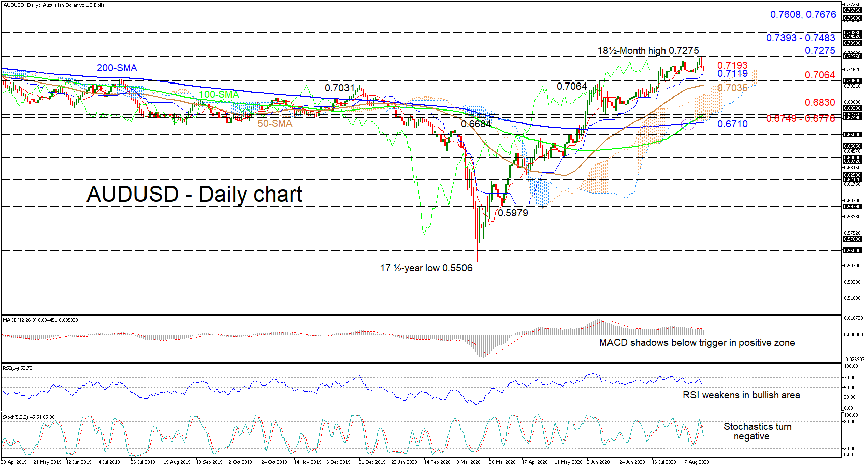Select the orange '50-SMA' label

(x=275, y=123)
